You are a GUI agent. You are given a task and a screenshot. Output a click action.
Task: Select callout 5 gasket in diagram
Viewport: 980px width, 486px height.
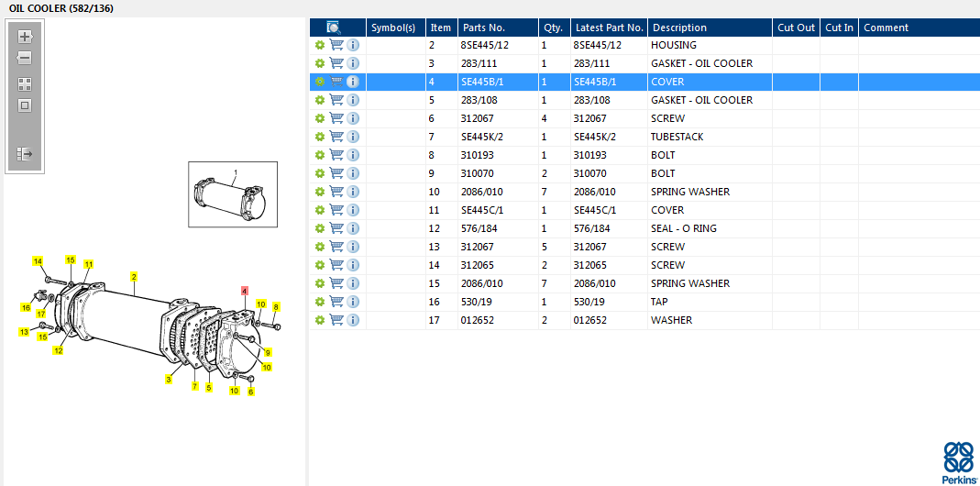tap(209, 387)
